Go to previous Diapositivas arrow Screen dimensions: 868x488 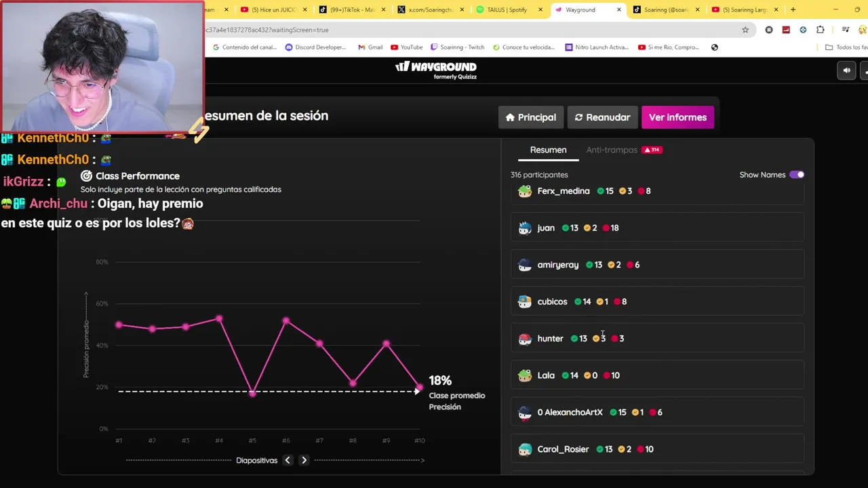click(x=288, y=460)
